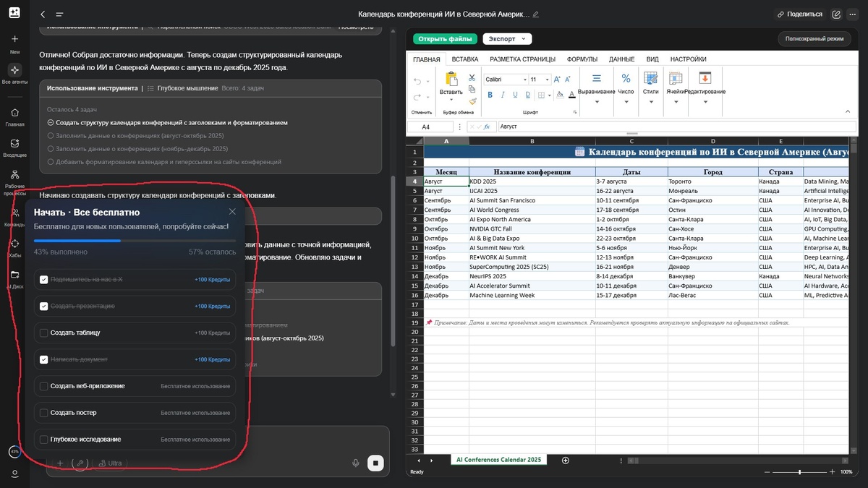Click the back arrow in the top bar

coord(43,14)
